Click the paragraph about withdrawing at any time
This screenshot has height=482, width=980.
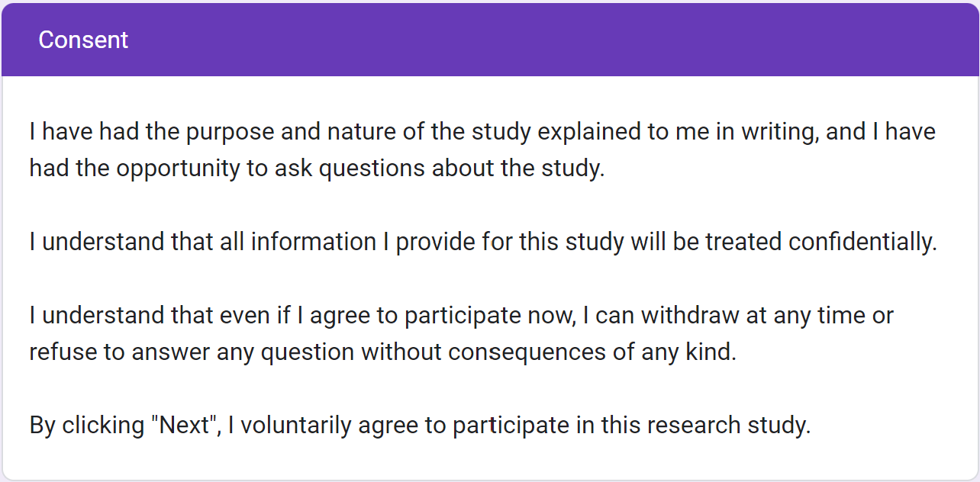[461, 333]
